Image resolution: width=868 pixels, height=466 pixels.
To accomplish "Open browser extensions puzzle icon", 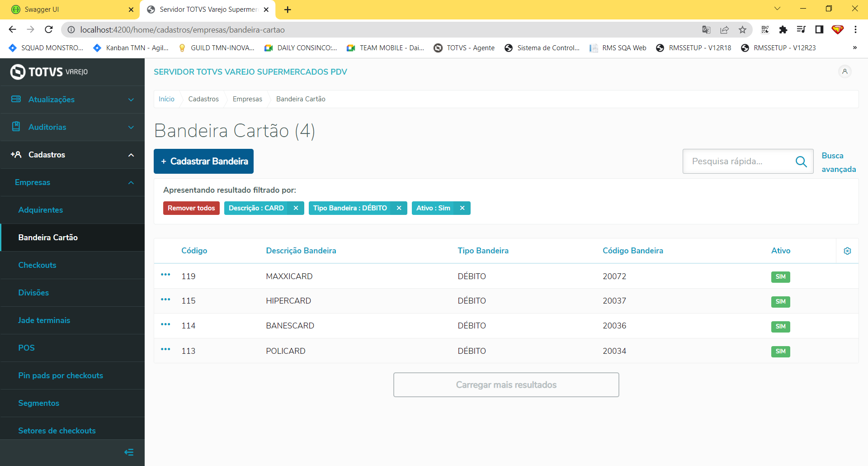I will coord(783,29).
